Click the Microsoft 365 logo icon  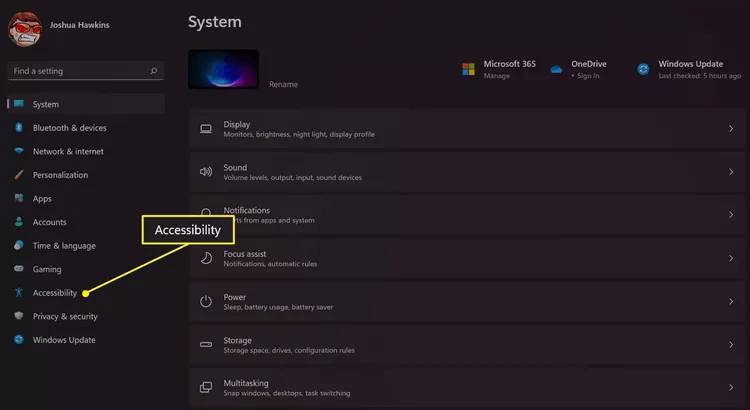pos(468,69)
